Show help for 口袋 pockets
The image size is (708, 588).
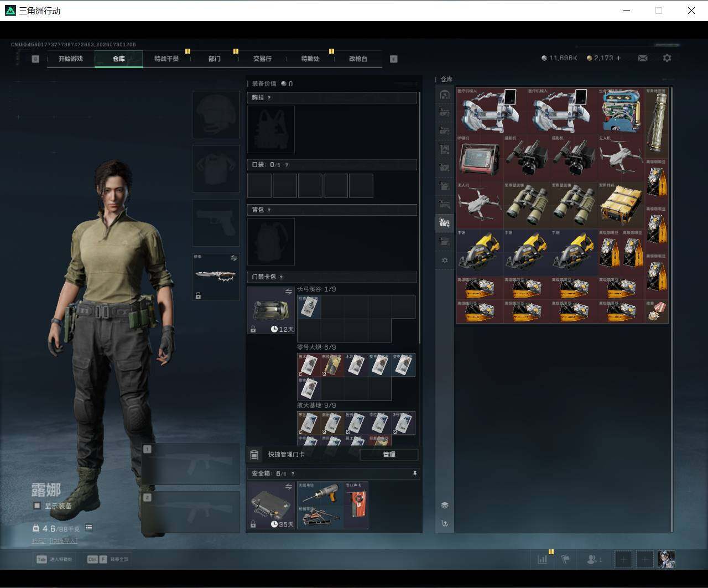[x=287, y=165]
